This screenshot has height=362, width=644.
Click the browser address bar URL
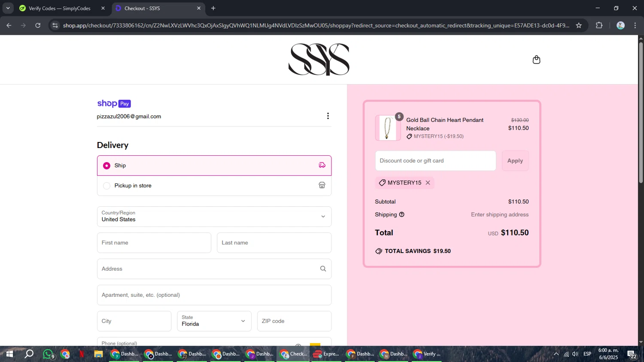[316, 25]
